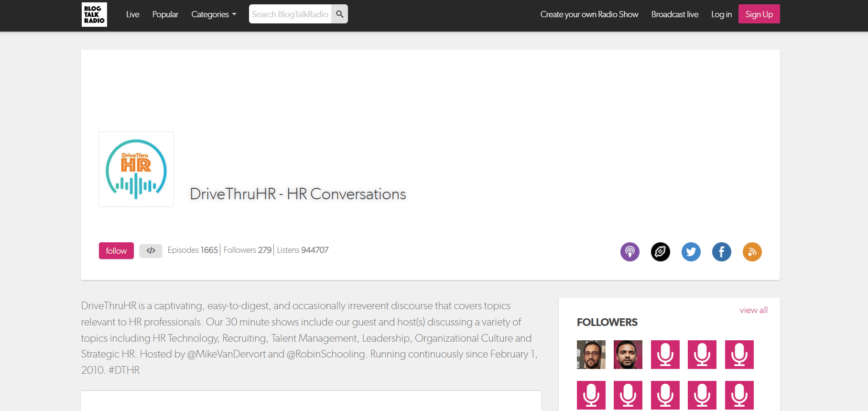868x411 pixels.
Task: Click the search magnifier icon
Action: pyautogui.click(x=339, y=14)
